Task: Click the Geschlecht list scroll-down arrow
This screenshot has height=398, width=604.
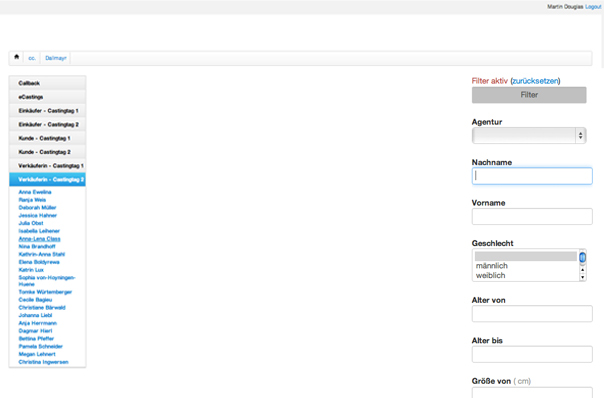Action: 582,277
